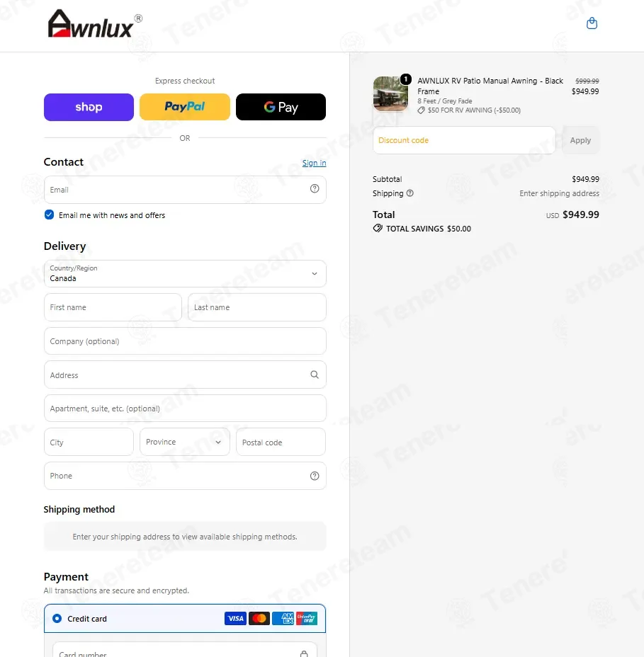Click the Payment section heading
This screenshot has width=644, height=657.
[67, 577]
